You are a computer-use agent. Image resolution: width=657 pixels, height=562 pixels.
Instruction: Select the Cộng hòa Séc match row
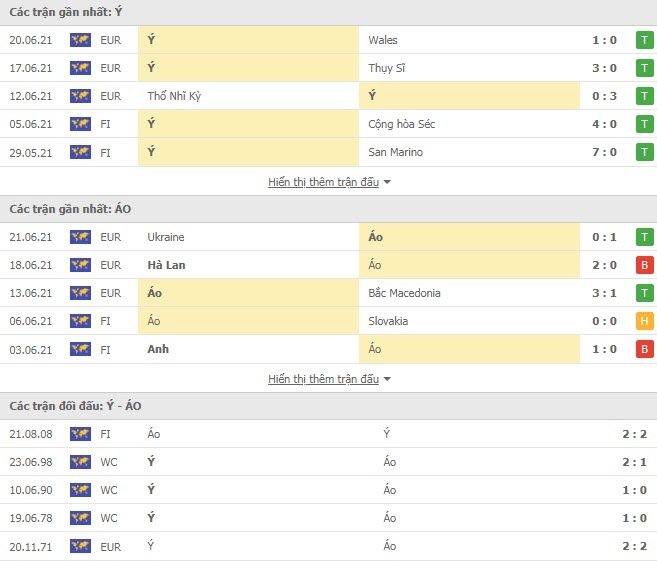click(x=328, y=124)
